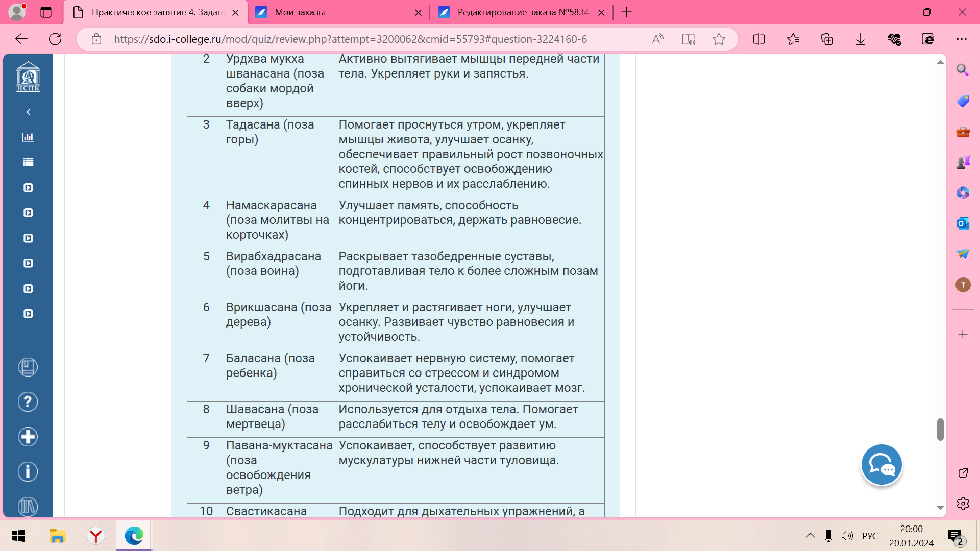Refresh the current page
980x551 pixels.
pyautogui.click(x=55, y=39)
